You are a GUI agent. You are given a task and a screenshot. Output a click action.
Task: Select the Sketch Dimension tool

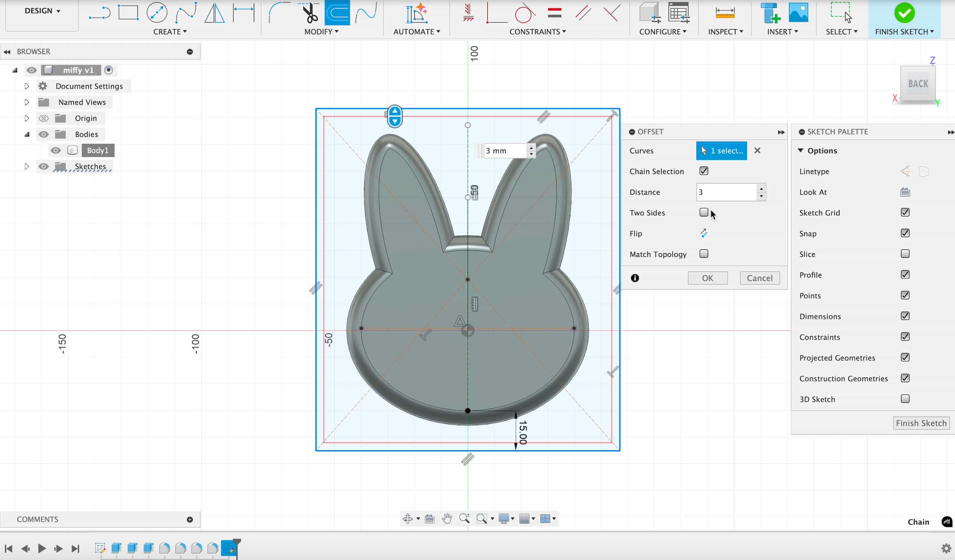tap(243, 13)
